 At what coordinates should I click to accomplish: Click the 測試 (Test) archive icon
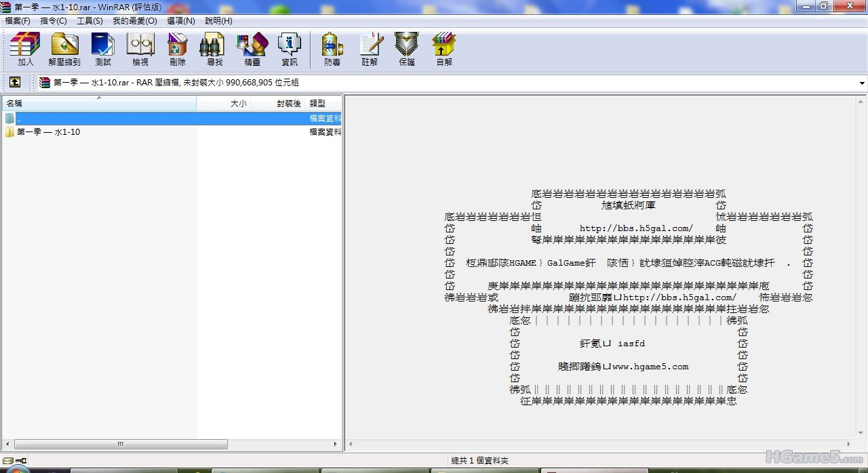(x=103, y=49)
